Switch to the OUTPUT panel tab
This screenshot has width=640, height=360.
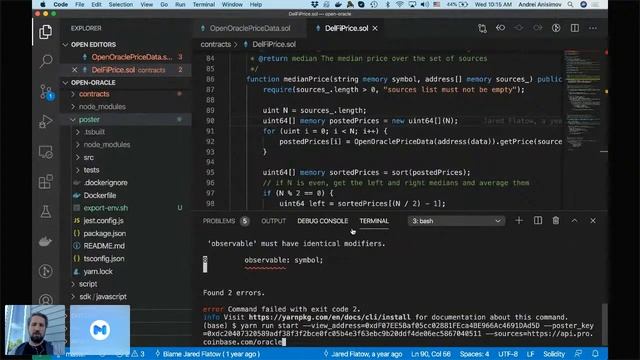click(273, 221)
